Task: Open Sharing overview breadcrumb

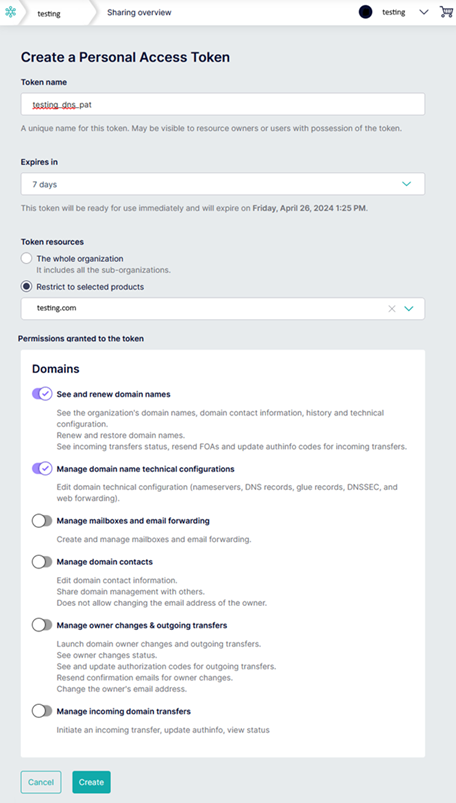Action: (x=139, y=12)
